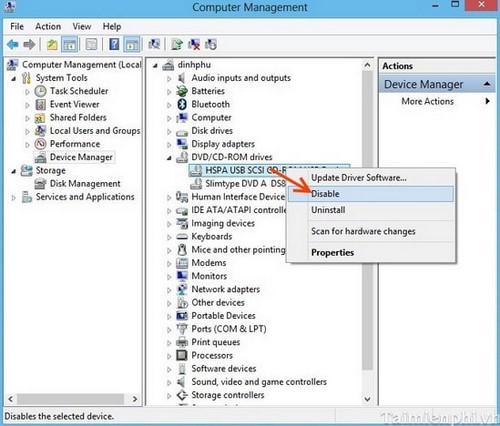The width and height of the screenshot is (500, 426).
Task: Click the Up one level toolbar icon
Action: coord(52,44)
